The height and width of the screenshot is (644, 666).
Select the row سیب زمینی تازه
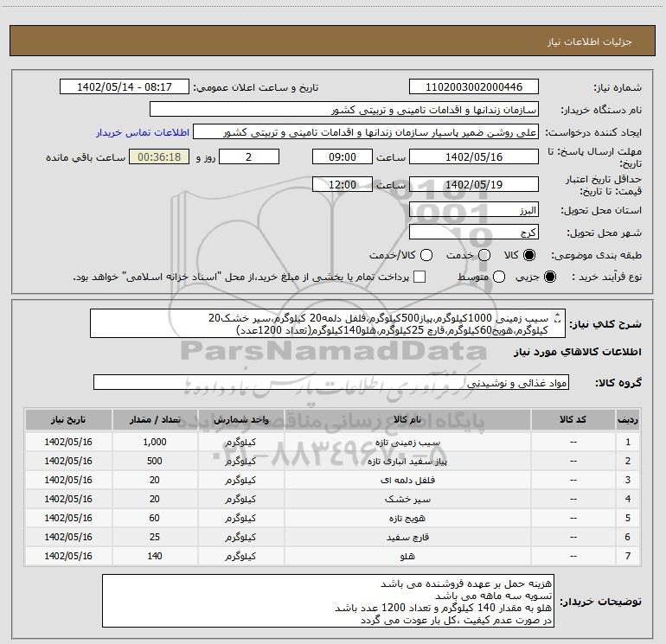point(333,442)
